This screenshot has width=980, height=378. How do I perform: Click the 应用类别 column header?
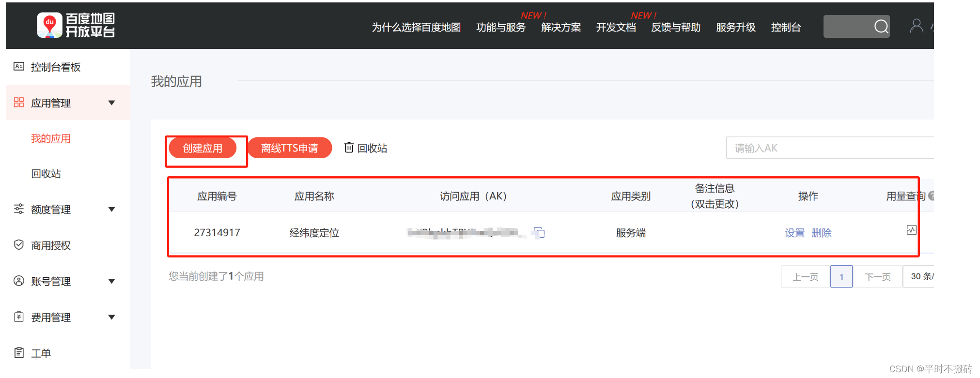(x=631, y=196)
